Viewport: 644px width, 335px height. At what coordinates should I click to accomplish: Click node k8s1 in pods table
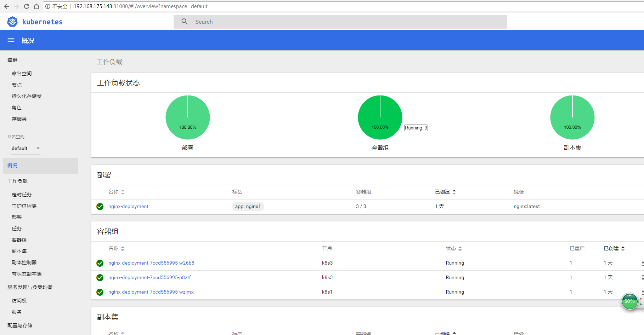[327, 292]
